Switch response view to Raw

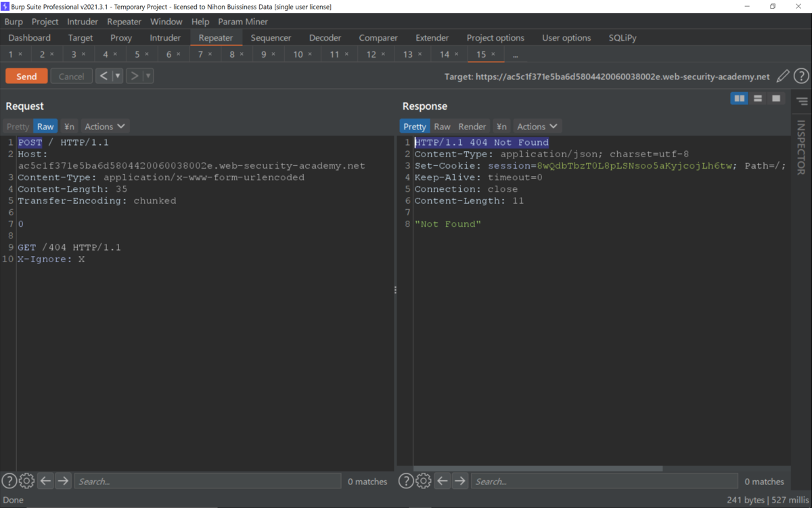tap(442, 127)
